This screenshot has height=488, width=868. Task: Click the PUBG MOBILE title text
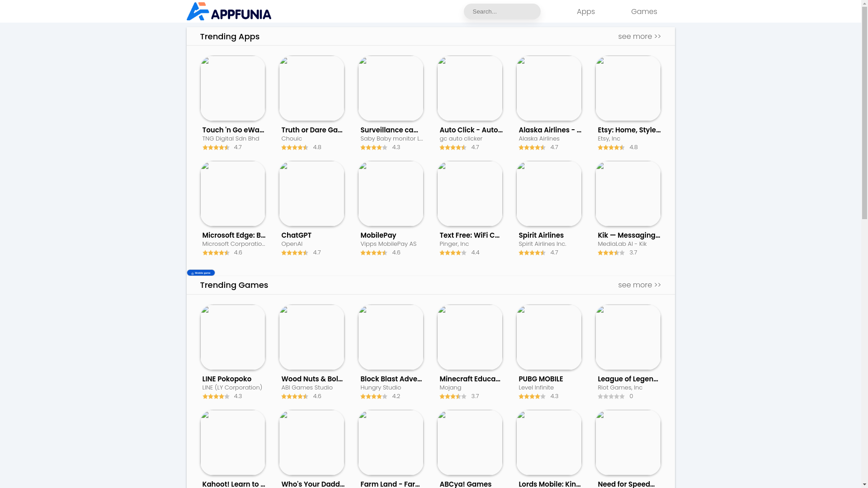pyautogui.click(x=540, y=379)
